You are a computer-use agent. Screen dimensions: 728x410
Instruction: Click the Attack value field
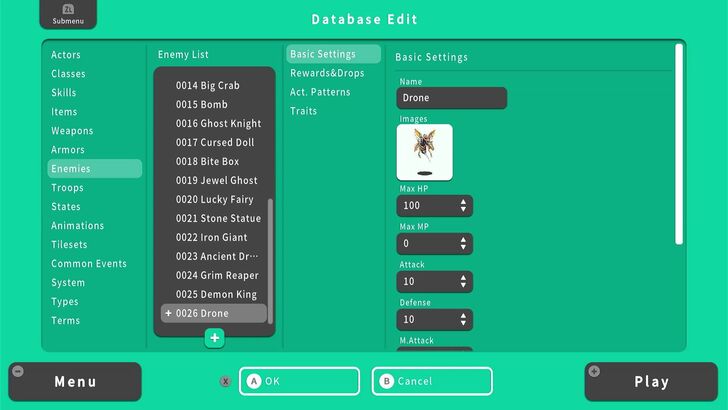coord(435,282)
